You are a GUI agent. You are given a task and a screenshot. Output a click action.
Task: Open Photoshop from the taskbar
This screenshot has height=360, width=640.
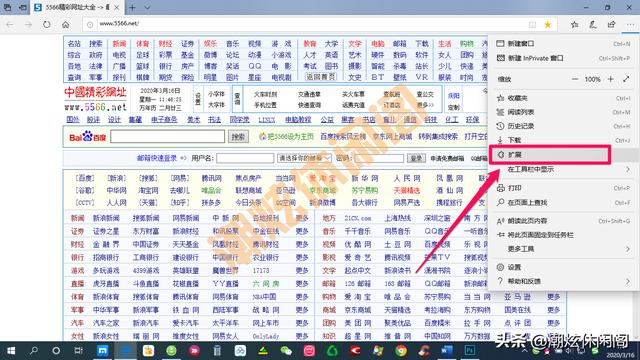coord(470,351)
